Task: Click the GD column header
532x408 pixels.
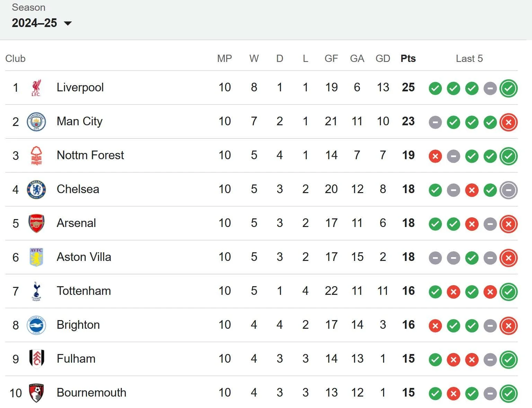Action: 383,58
